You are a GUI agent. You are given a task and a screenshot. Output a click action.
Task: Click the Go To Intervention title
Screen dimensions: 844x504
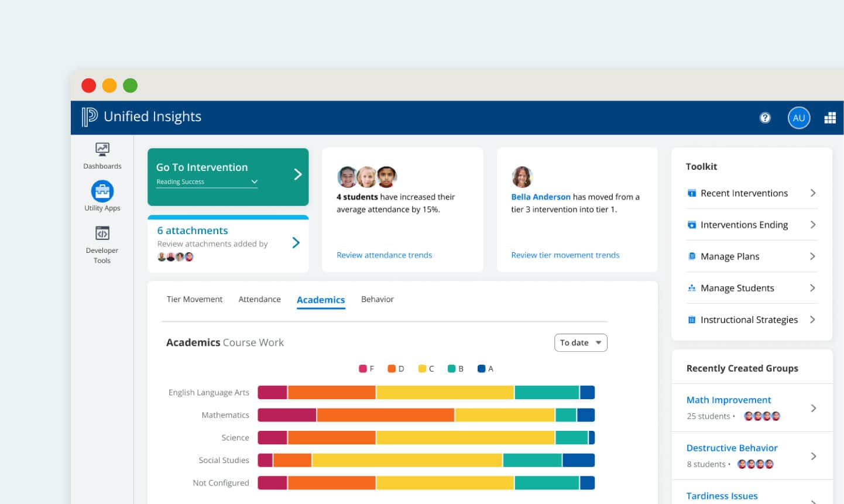coord(202,167)
